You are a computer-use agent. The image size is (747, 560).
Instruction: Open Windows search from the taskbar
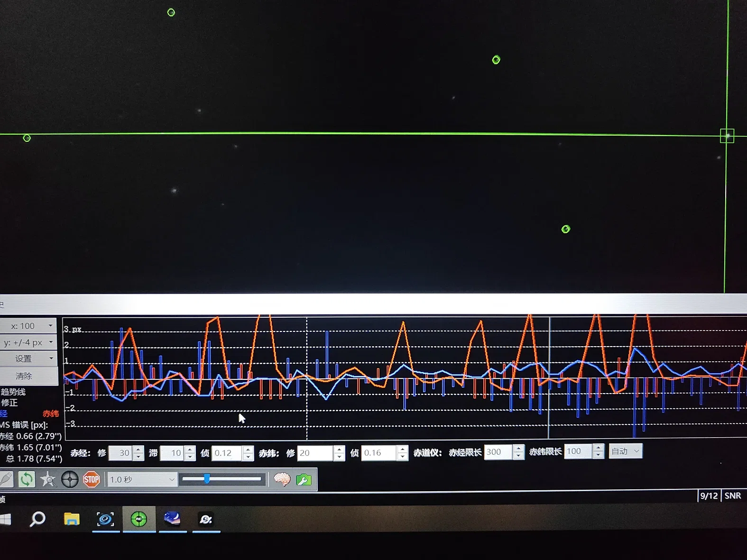(37, 519)
